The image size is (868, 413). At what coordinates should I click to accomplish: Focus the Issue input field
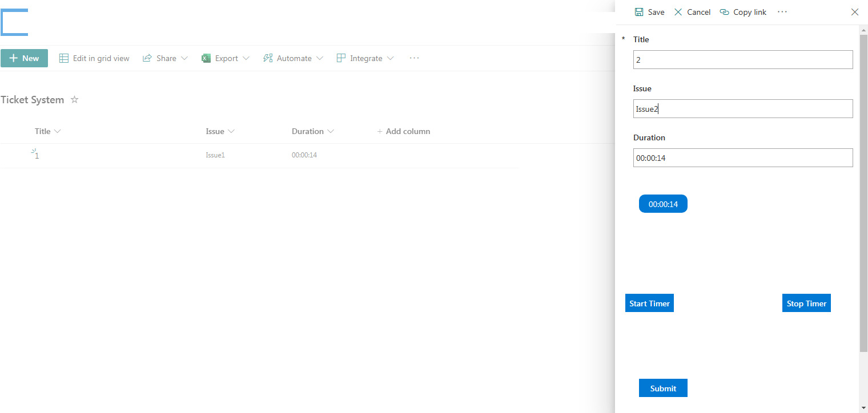tap(743, 109)
